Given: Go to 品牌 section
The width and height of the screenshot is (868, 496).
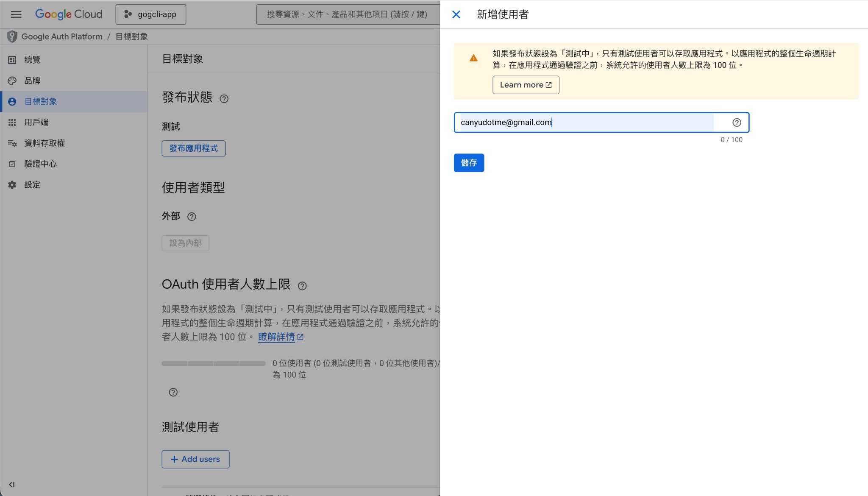Looking at the screenshot, I should [32, 81].
